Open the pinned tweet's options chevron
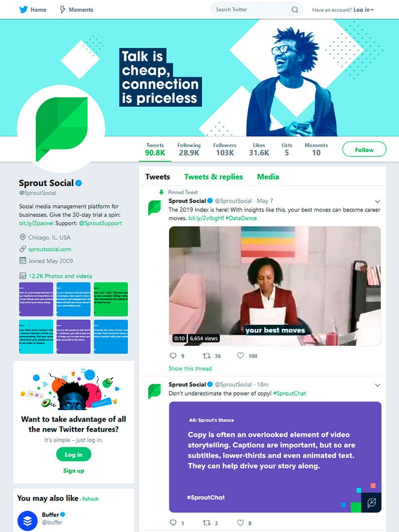Image resolution: width=399 pixels, height=532 pixels. [x=377, y=202]
